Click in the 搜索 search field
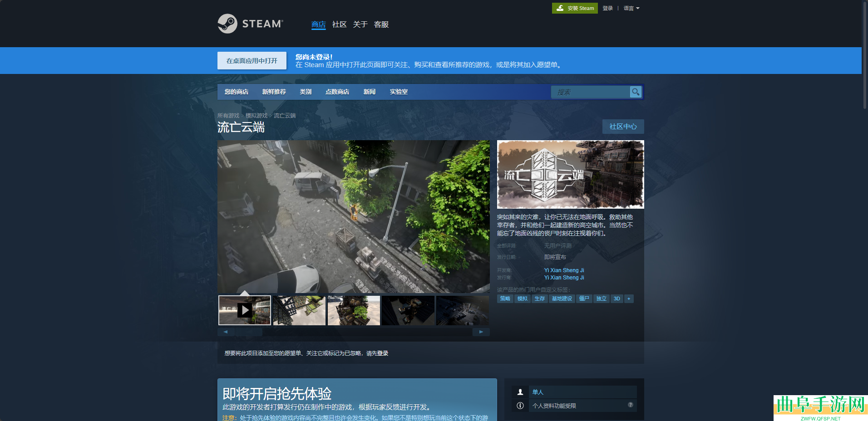This screenshot has width=868, height=421. [591, 92]
